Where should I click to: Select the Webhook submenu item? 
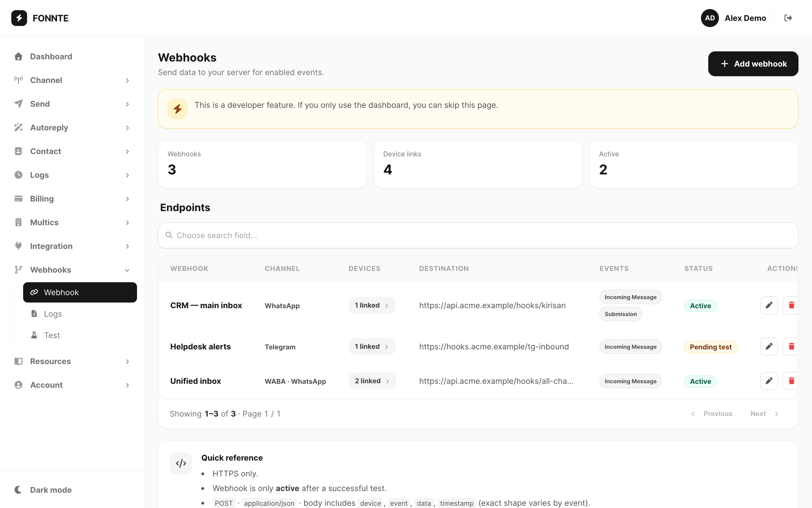(80, 292)
